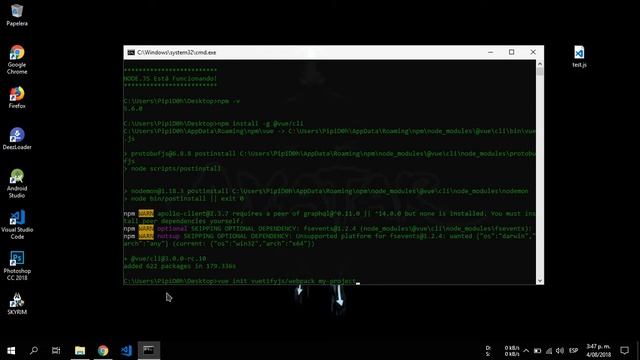Select the SKYRIM desktop shortcut

[x=17, y=304]
